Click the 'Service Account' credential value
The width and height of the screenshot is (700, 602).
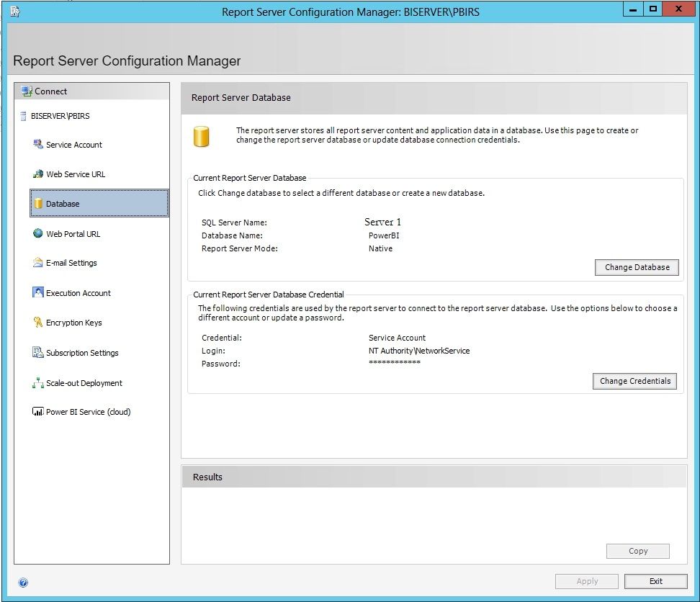398,338
